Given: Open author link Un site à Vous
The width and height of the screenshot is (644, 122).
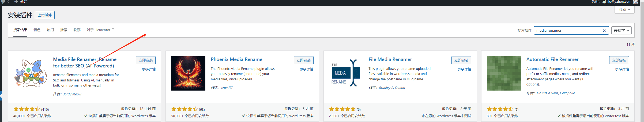Looking at the screenshot, I should (x=547, y=93).
